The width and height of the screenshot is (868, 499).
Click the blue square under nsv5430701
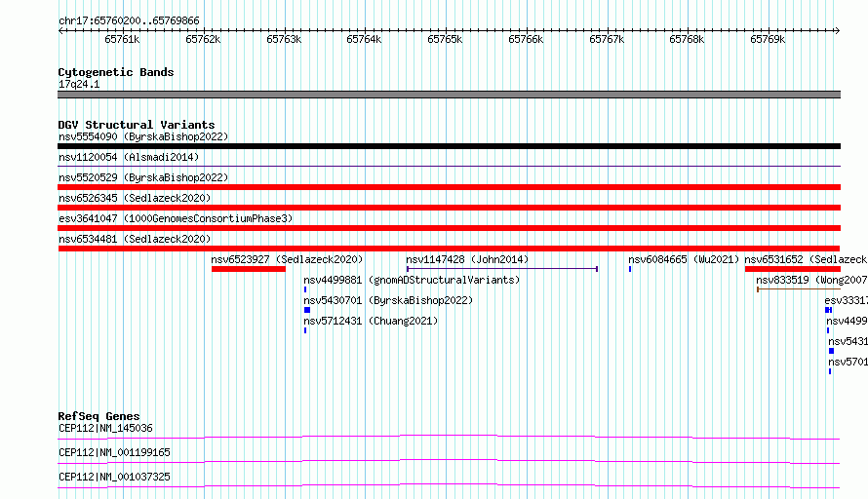click(x=307, y=310)
